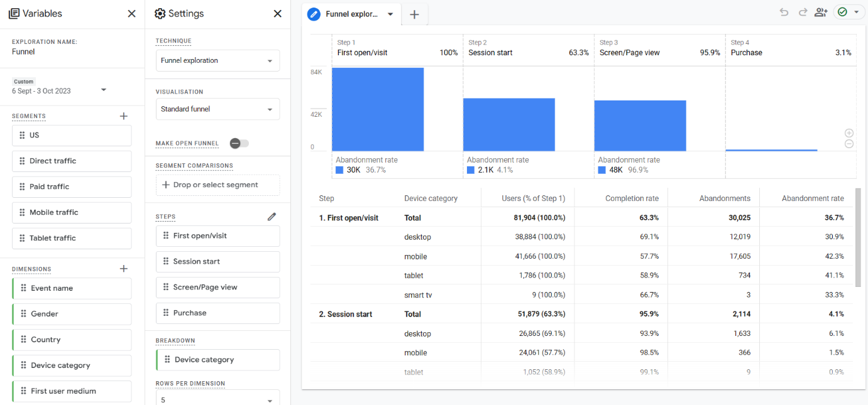Click the Step 1 abandonment blue swatch
Image resolution: width=868 pixels, height=405 pixels.
[339, 170]
